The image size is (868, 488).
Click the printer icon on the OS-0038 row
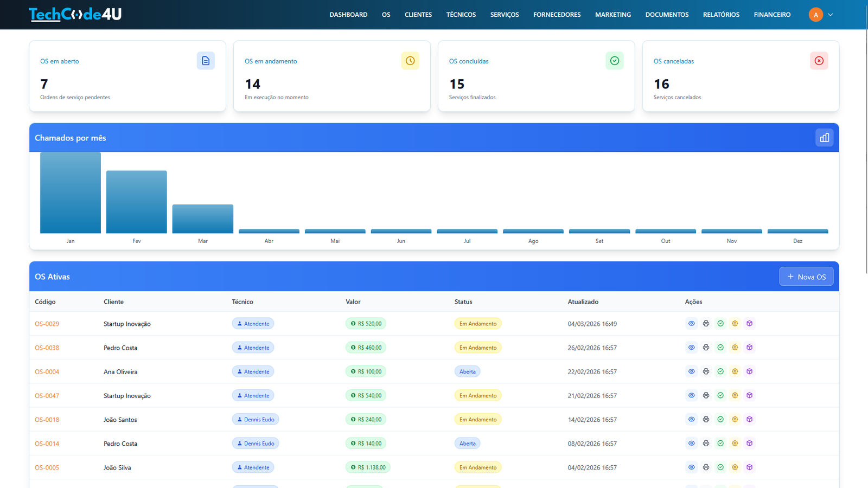tap(706, 347)
